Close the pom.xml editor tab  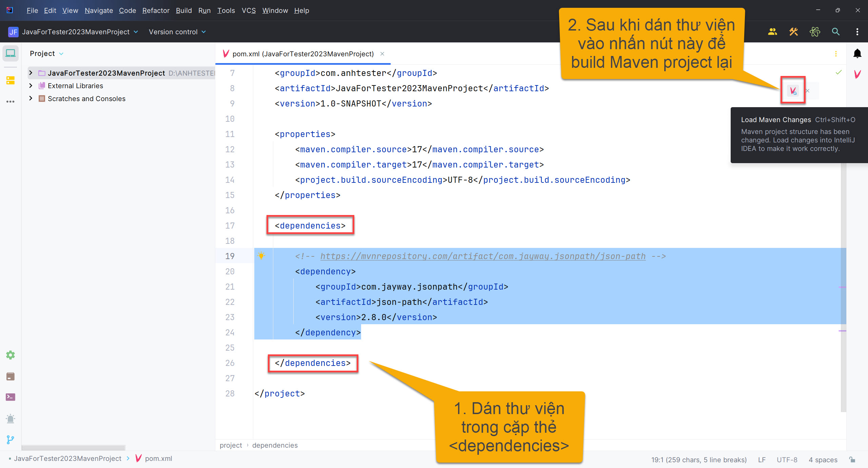tap(382, 54)
